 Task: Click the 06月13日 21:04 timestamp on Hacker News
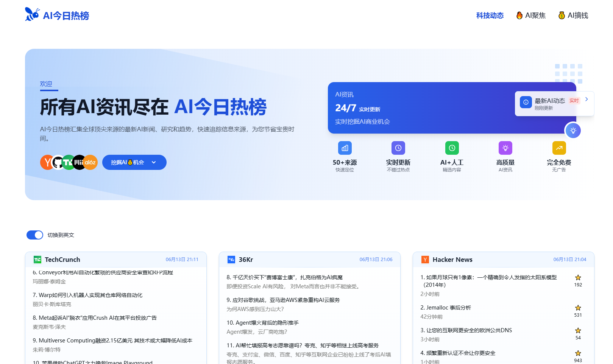tap(570, 260)
